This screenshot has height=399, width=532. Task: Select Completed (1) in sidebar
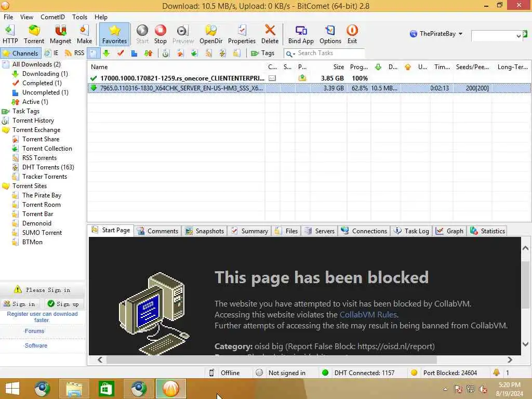point(42,83)
